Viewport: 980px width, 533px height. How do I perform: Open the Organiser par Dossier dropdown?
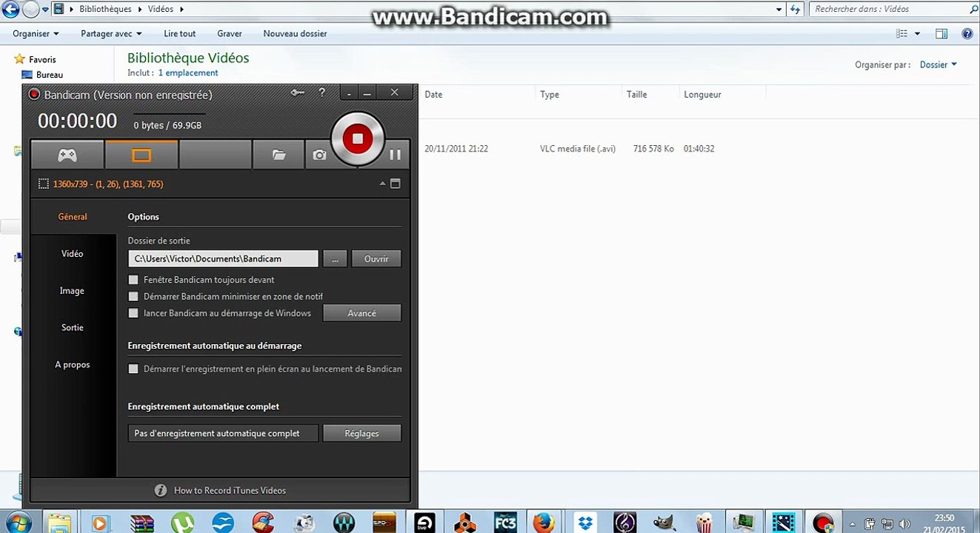coord(938,64)
